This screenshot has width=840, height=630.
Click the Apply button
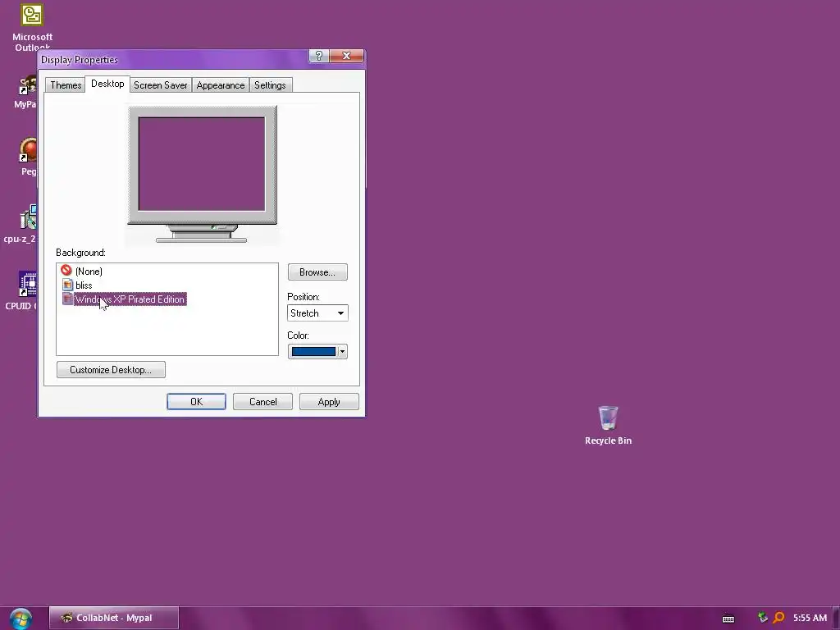[x=329, y=402]
